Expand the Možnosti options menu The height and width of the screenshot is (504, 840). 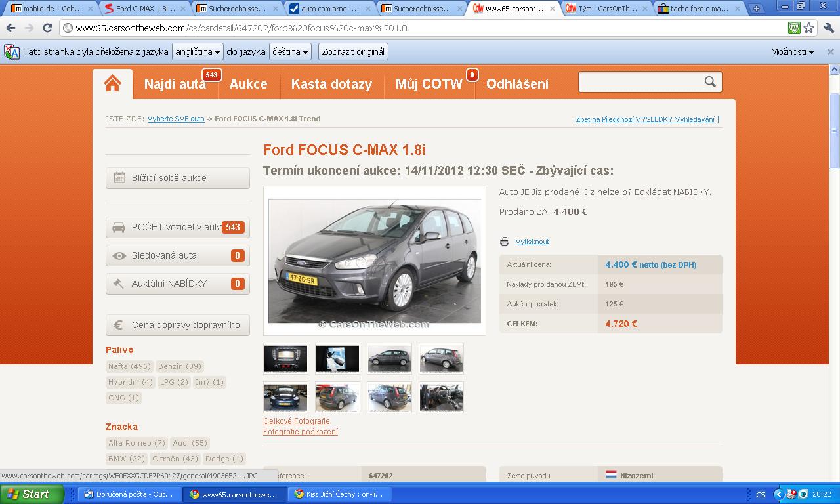click(792, 52)
